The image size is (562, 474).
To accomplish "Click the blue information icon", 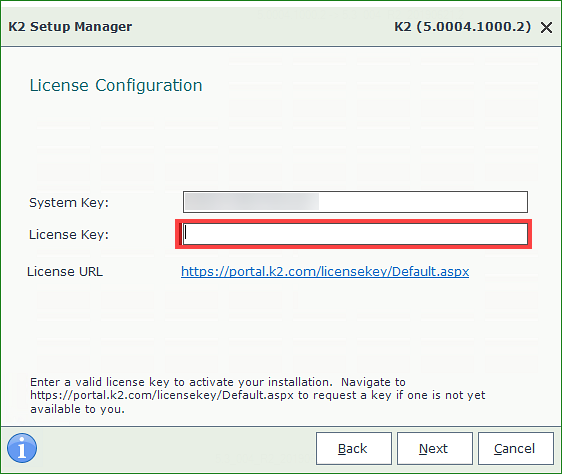I will coord(22,448).
